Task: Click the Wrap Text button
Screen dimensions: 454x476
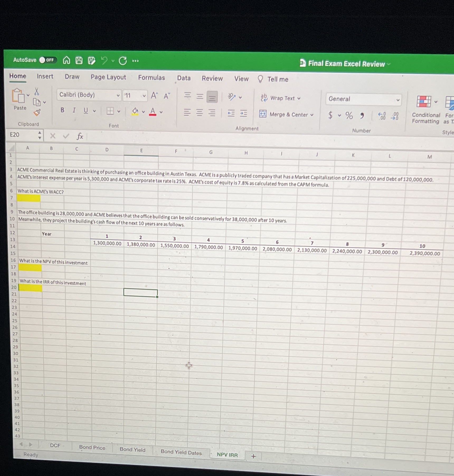Action: click(x=281, y=98)
